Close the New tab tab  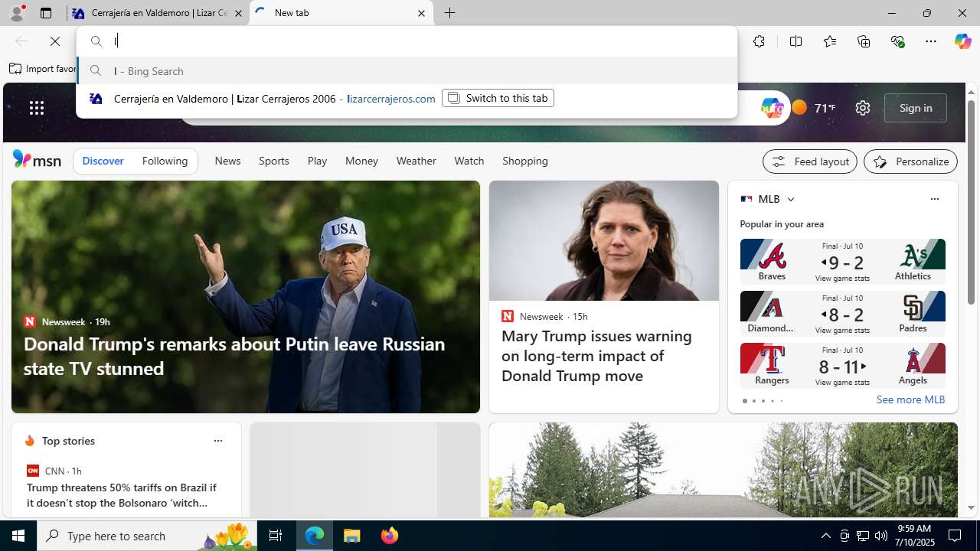pos(421,13)
